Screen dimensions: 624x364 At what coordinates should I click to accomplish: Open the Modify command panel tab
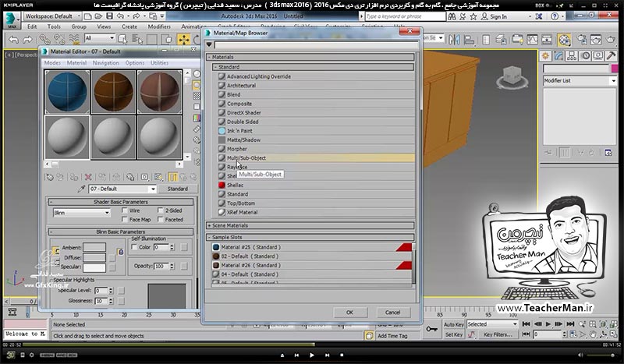(x=558, y=56)
